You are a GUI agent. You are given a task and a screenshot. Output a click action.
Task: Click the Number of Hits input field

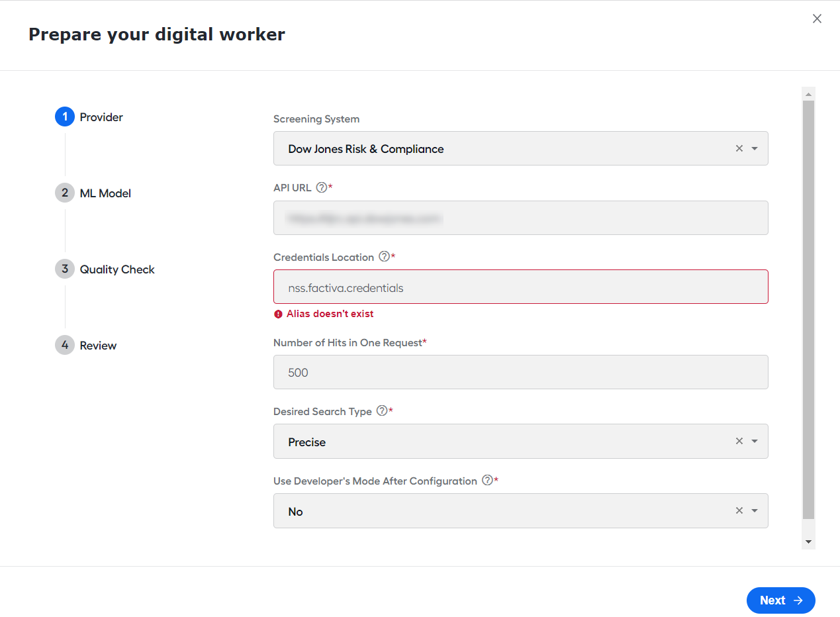click(521, 372)
